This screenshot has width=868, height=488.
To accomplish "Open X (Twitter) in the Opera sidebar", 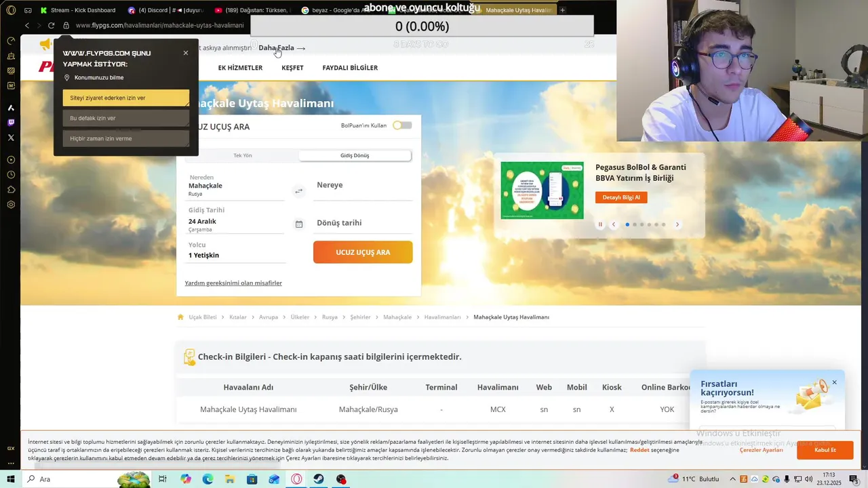I will click(x=11, y=138).
